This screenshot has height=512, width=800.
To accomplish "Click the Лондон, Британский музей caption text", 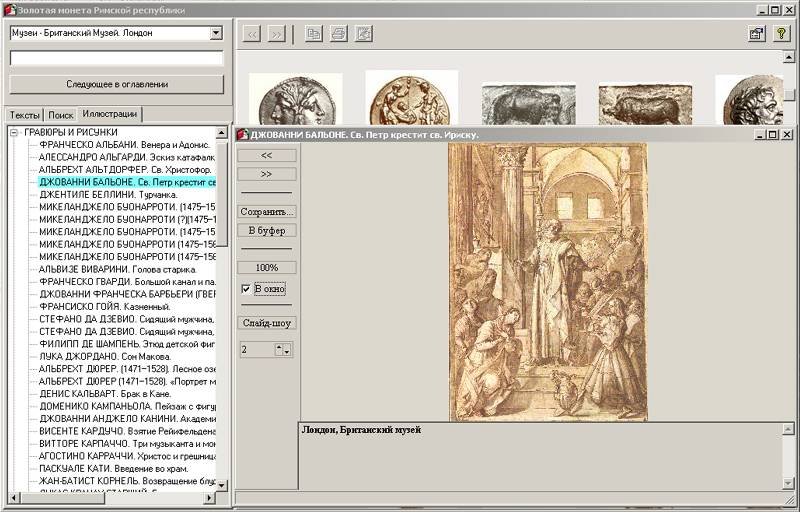I will coord(361,430).
